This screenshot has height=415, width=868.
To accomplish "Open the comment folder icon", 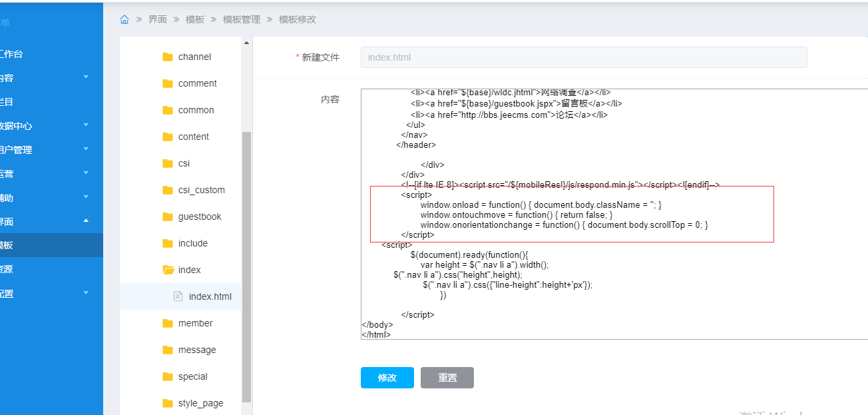I will [168, 83].
